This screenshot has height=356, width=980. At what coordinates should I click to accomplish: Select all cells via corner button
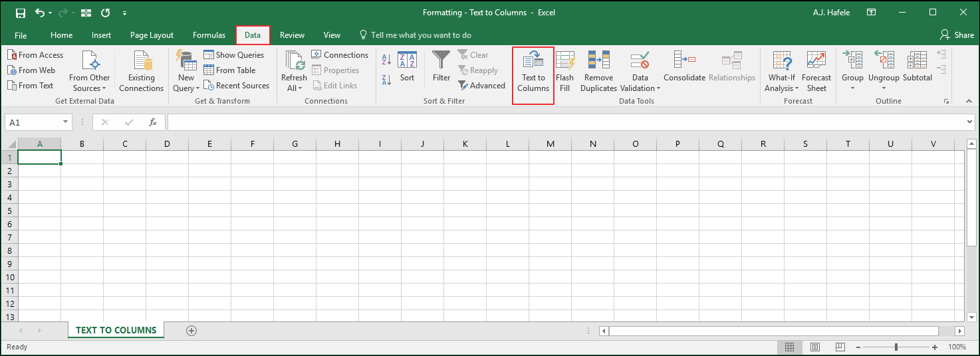pyautogui.click(x=9, y=144)
